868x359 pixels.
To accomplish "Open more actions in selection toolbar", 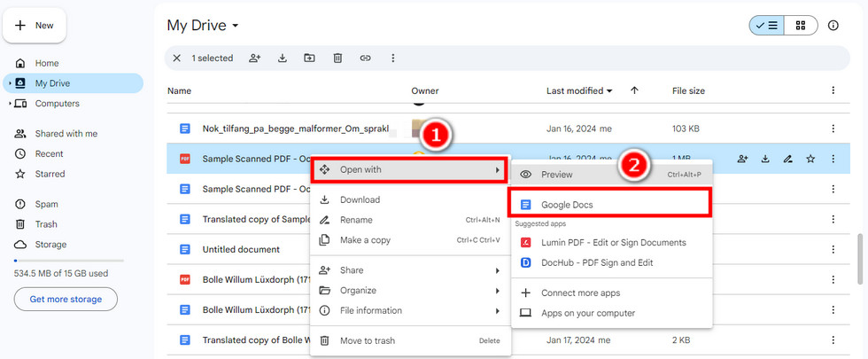I will click(x=393, y=59).
